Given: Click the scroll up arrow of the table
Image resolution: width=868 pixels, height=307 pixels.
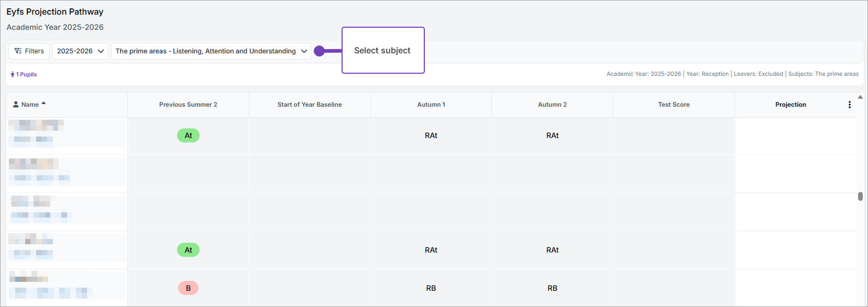Looking at the screenshot, I should (860, 97).
